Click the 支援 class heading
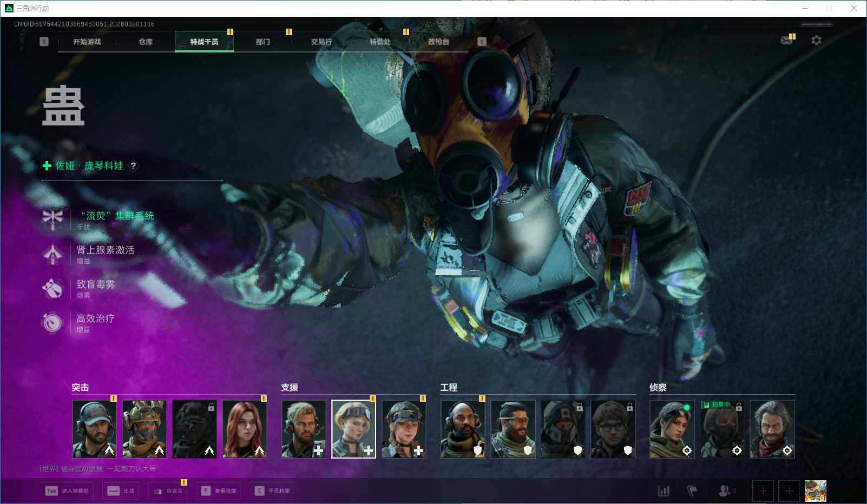This screenshot has height=504, width=867. pos(290,388)
